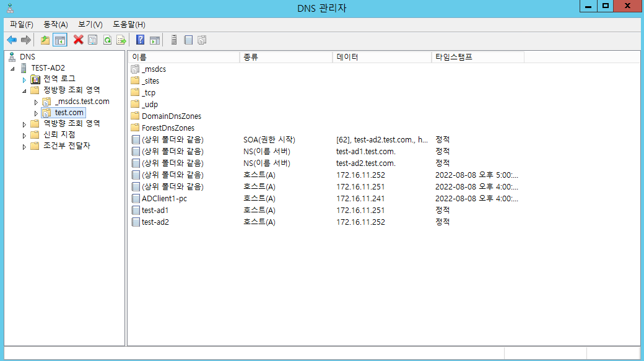Select the DomainDnsZones folder icon
Screen dimensions: 644x361
[x=135, y=116]
